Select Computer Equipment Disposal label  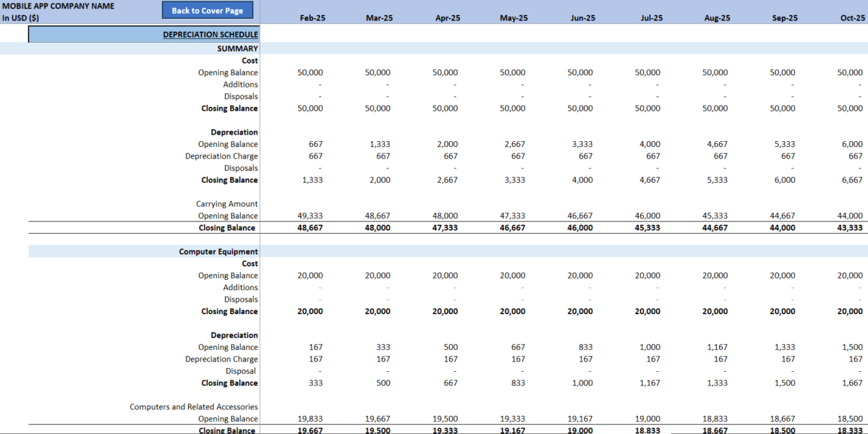click(240, 371)
